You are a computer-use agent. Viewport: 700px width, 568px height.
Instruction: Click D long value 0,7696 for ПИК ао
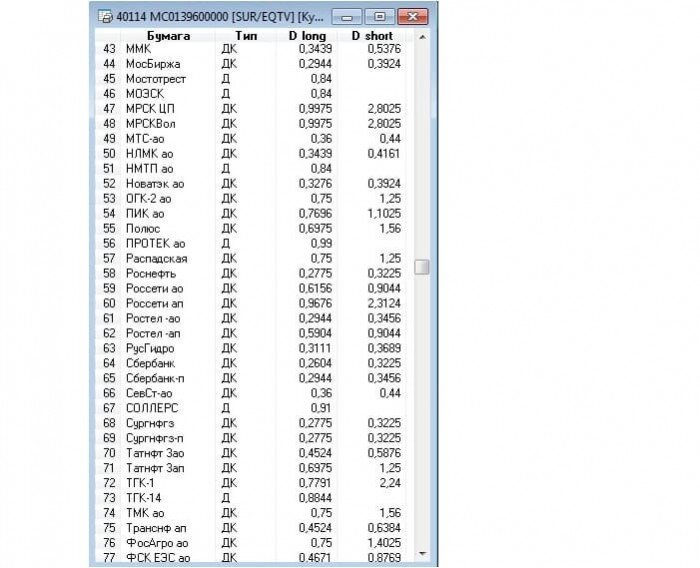click(315, 213)
